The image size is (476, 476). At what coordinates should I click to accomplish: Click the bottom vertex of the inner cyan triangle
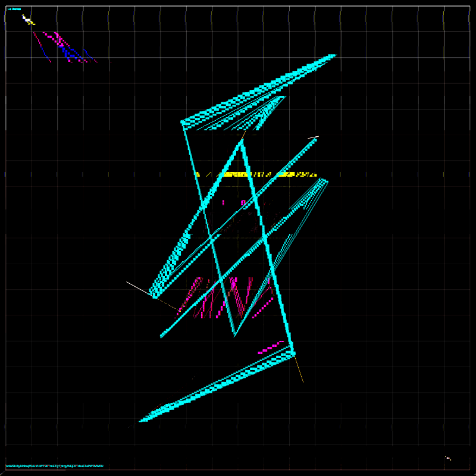pos(234,334)
